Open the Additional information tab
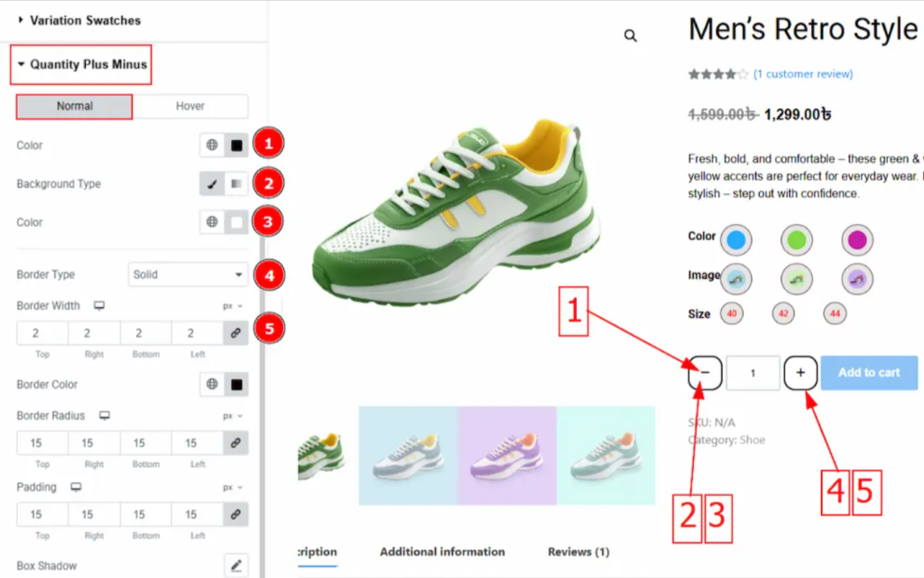Screen dimensions: 924x578 point(442,552)
